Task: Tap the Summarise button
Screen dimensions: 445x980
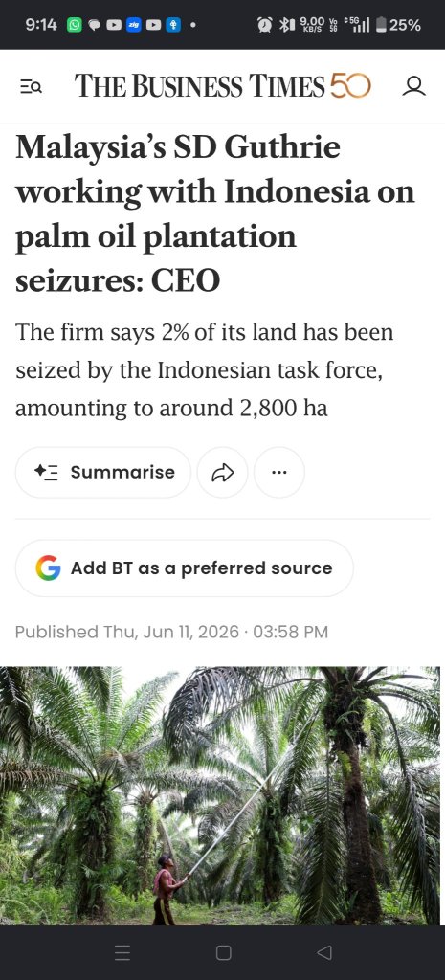Action: point(103,473)
